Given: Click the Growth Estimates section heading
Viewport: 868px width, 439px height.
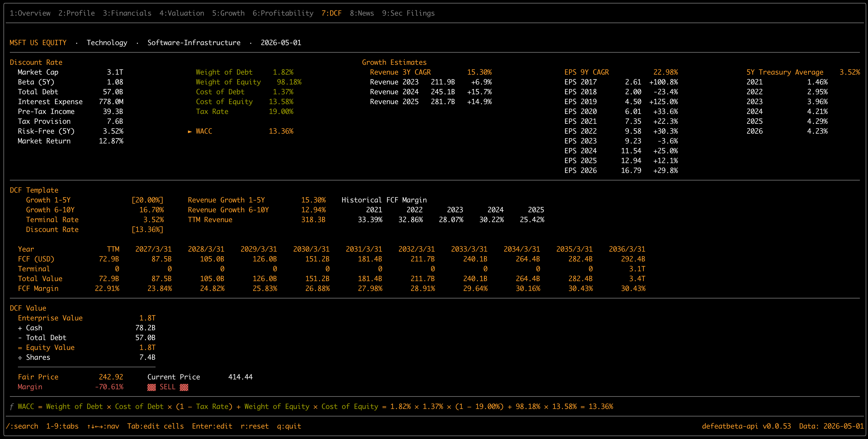Looking at the screenshot, I should click(394, 62).
